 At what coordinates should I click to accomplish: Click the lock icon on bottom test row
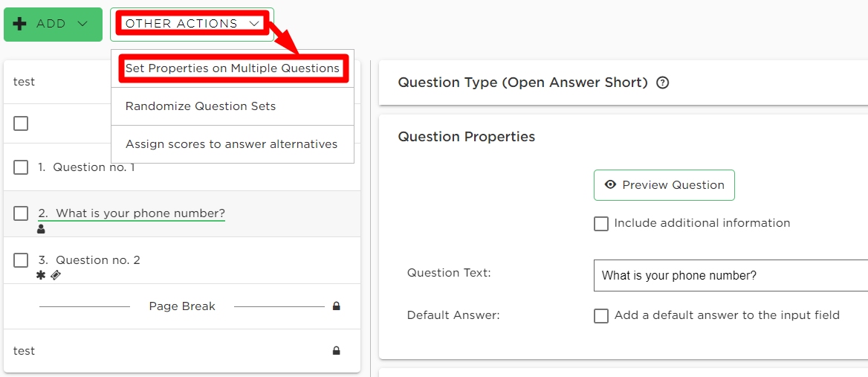click(x=336, y=350)
